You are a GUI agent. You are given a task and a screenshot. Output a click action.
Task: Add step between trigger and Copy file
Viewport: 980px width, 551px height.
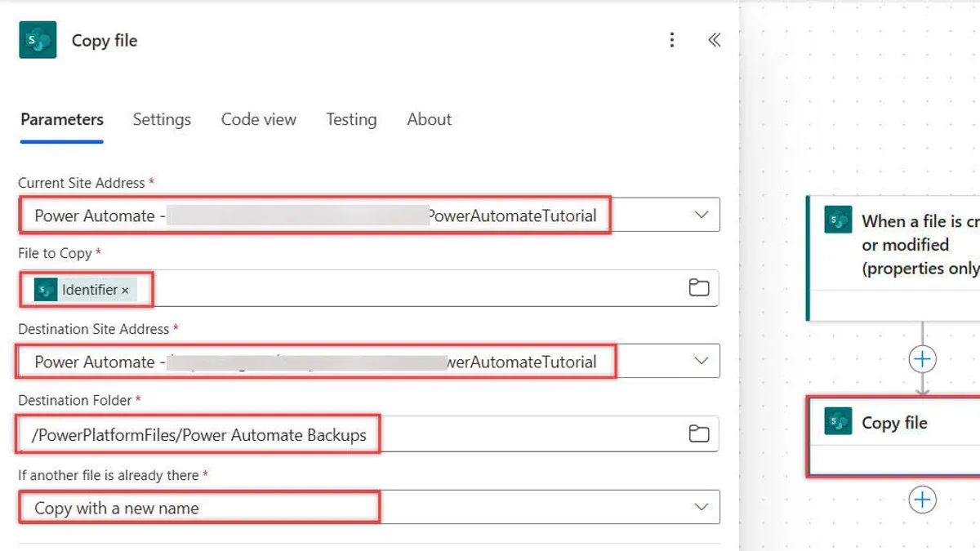(x=922, y=358)
